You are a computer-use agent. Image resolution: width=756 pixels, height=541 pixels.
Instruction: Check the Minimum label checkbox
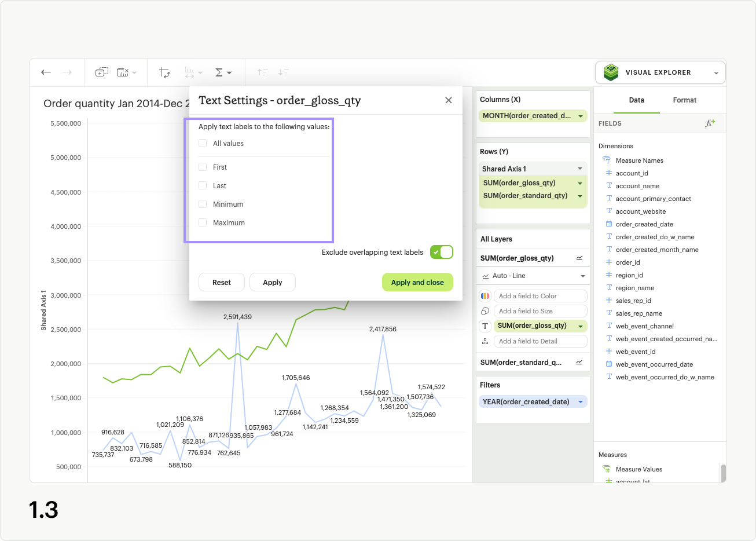pyautogui.click(x=203, y=204)
